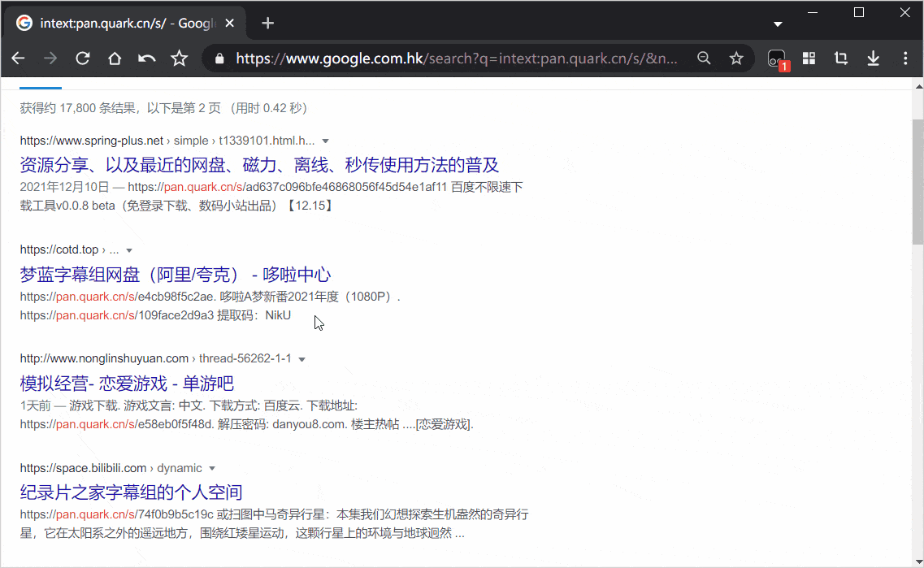Open a new tab with plus button

(x=268, y=23)
